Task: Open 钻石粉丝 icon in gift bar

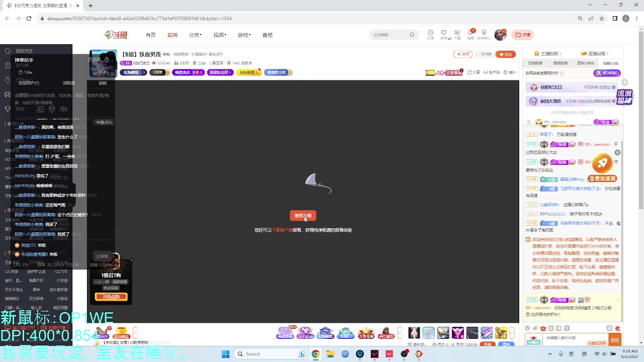Action: coord(305,333)
